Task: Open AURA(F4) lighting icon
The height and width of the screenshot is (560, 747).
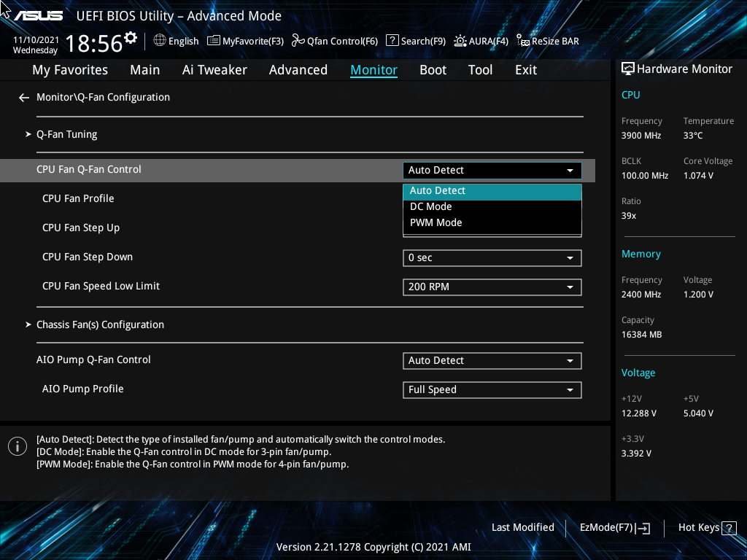Action: tap(460, 41)
